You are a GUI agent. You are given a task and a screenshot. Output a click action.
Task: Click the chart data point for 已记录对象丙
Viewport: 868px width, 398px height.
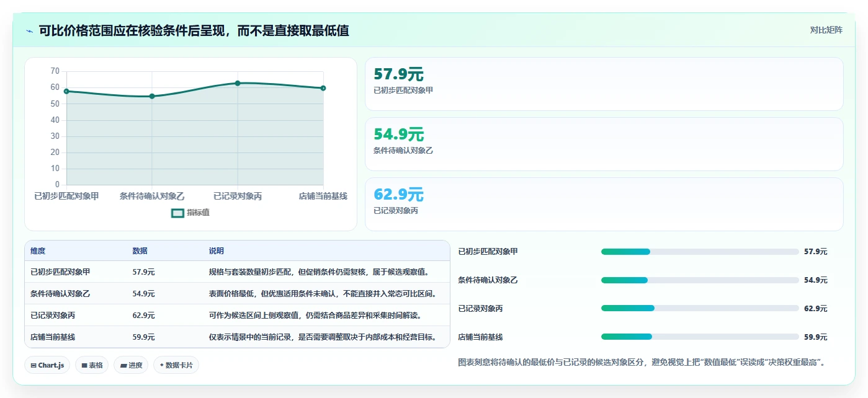pos(238,83)
